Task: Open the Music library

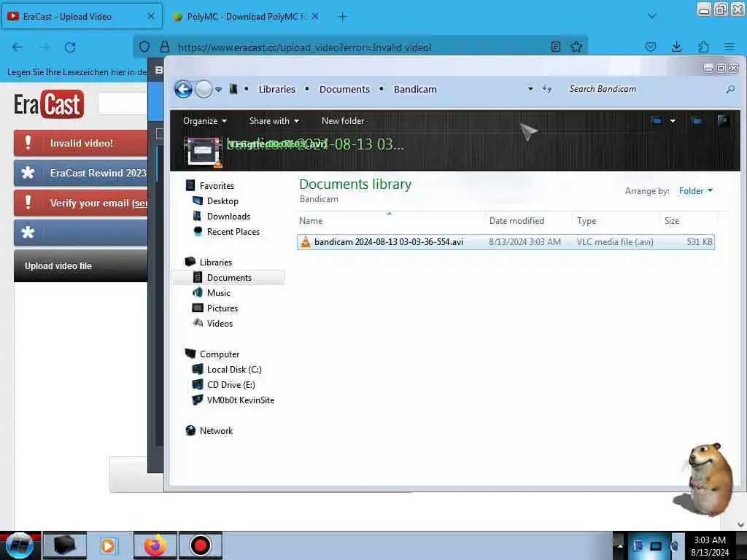Action: pyautogui.click(x=219, y=293)
